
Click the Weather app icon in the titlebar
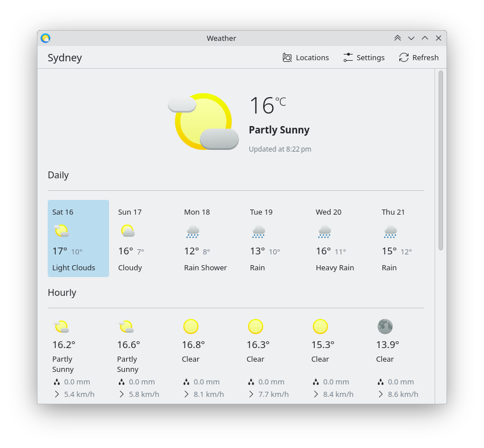click(45, 38)
